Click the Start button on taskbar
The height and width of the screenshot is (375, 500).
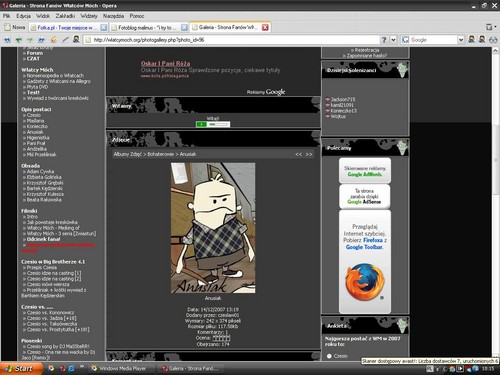[x=21, y=369]
